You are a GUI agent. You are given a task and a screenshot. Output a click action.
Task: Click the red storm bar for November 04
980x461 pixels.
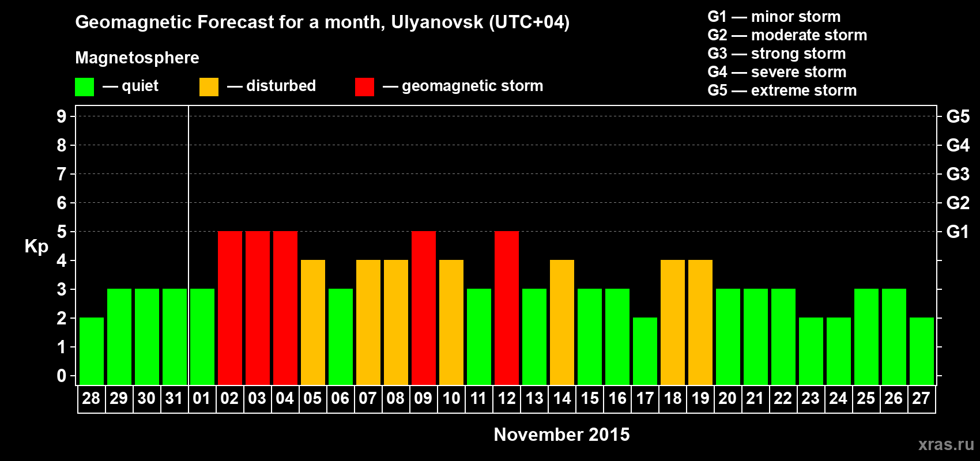point(285,308)
